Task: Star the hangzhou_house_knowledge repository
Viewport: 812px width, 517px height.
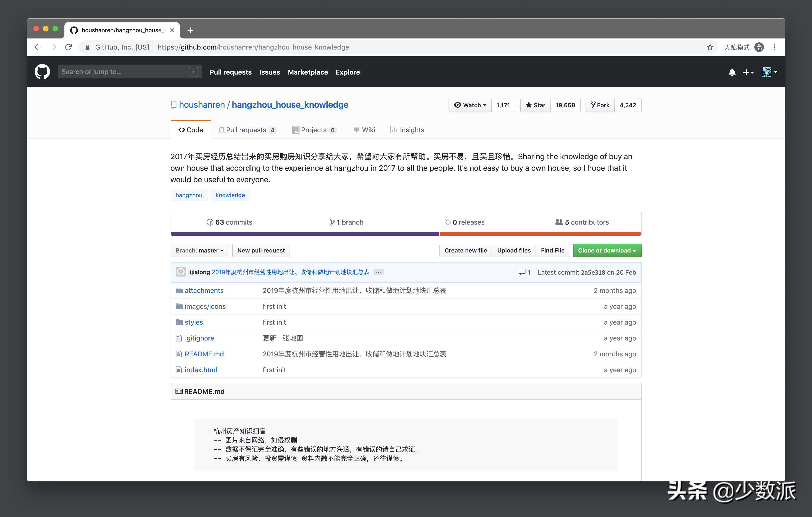Action: pyautogui.click(x=536, y=105)
